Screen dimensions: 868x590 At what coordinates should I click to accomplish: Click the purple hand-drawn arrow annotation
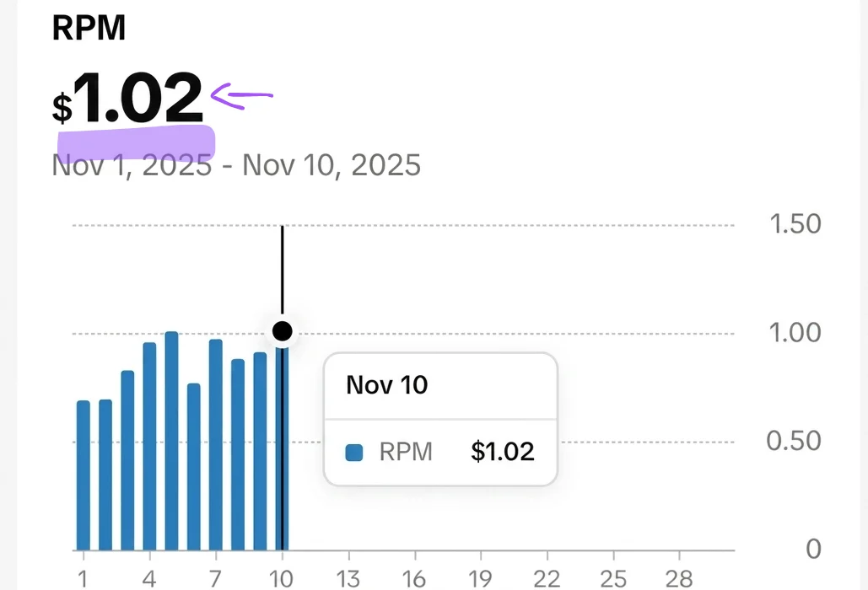242,96
